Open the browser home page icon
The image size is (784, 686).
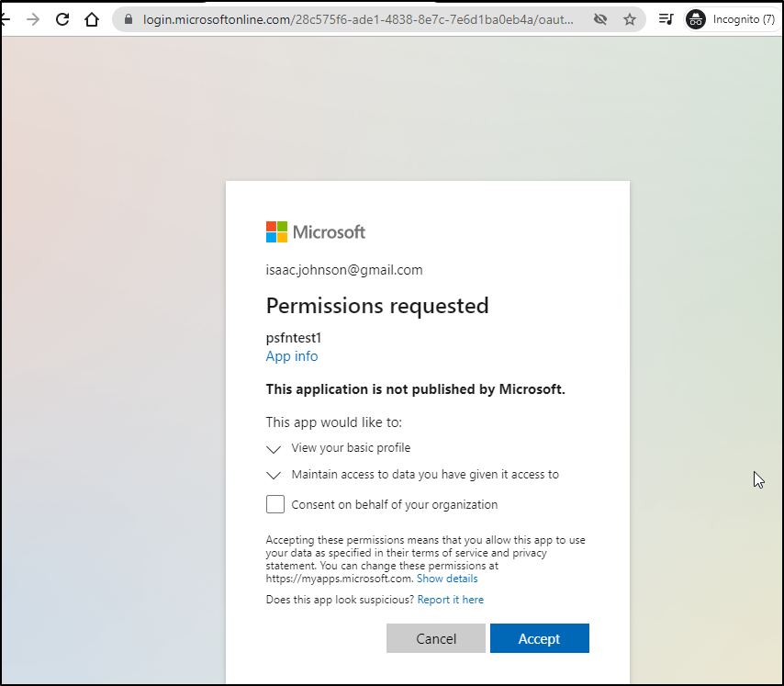pyautogui.click(x=92, y=19)
